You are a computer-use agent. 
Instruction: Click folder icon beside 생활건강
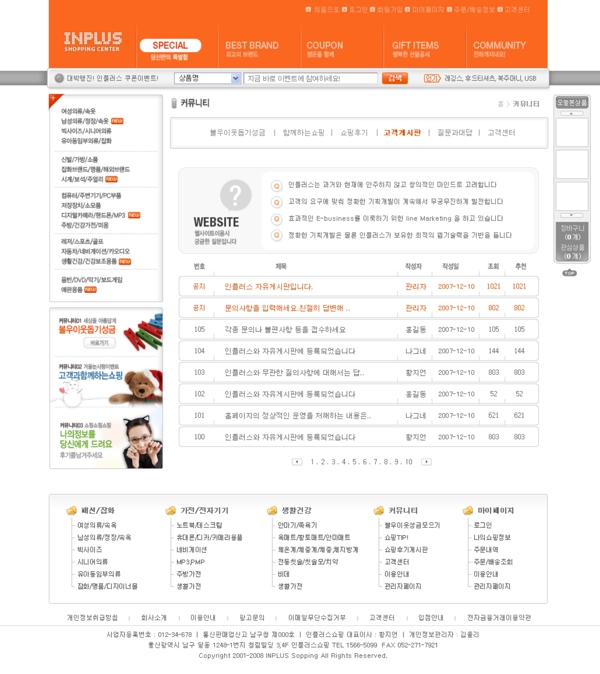272,510
